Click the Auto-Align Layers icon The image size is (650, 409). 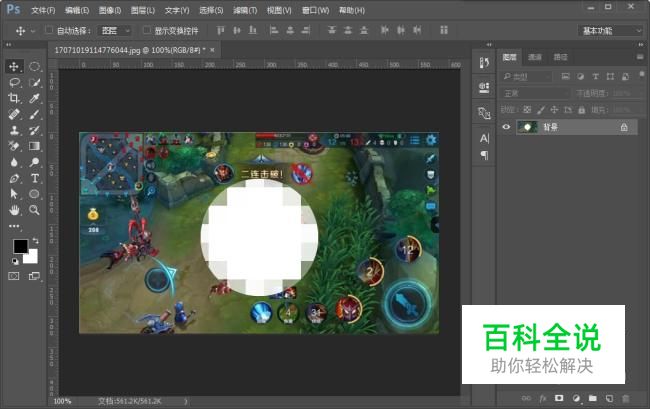pyautogui.click(x=444, y=30)
